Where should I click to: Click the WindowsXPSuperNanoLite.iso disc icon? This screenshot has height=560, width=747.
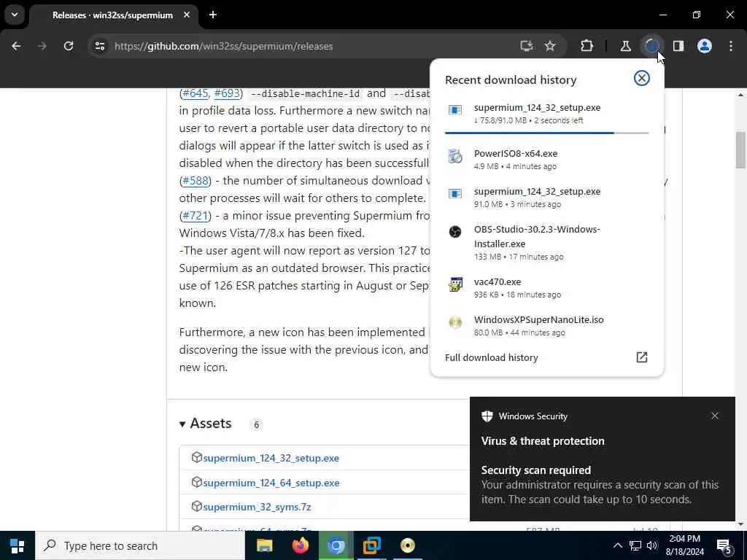click(455, 322)
